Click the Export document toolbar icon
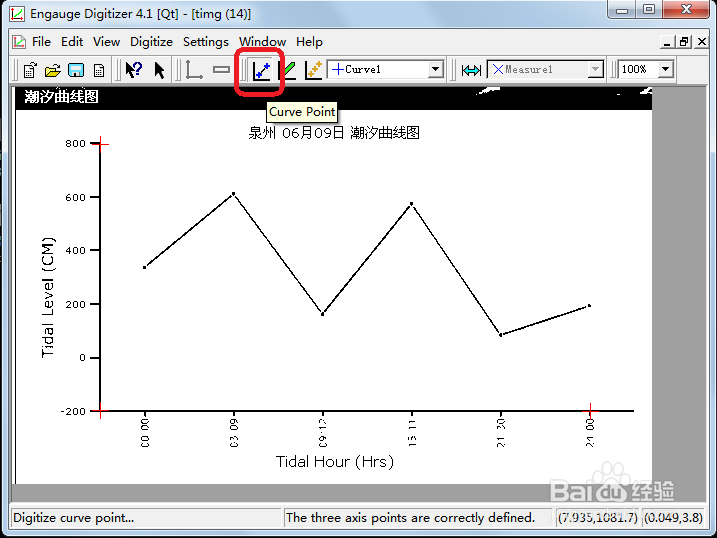Screen dimensions: 717x538 [99, 70]
